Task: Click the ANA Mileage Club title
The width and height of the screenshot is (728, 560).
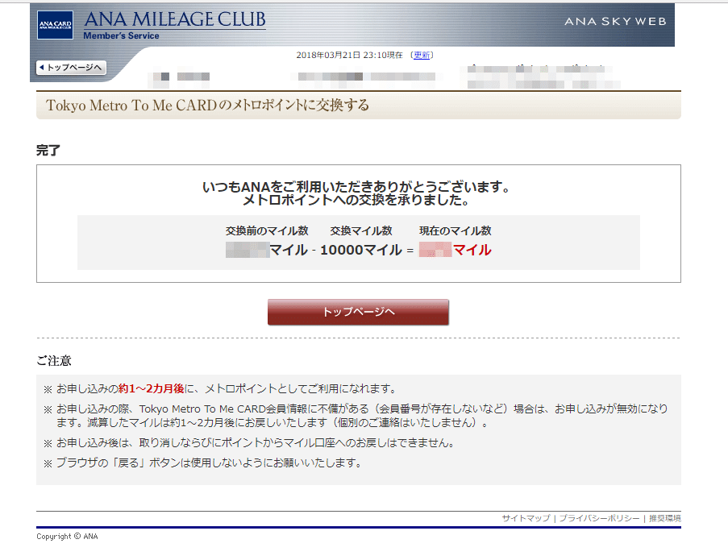Action: [x=174, y=19]
